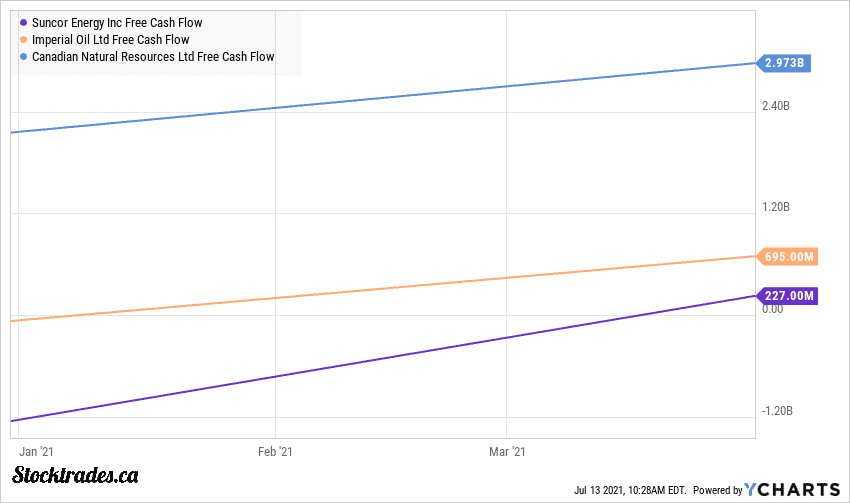Screen dimensions: 850x503
Task: Click the 2.40B y-axis label
Action: [776, 105]
